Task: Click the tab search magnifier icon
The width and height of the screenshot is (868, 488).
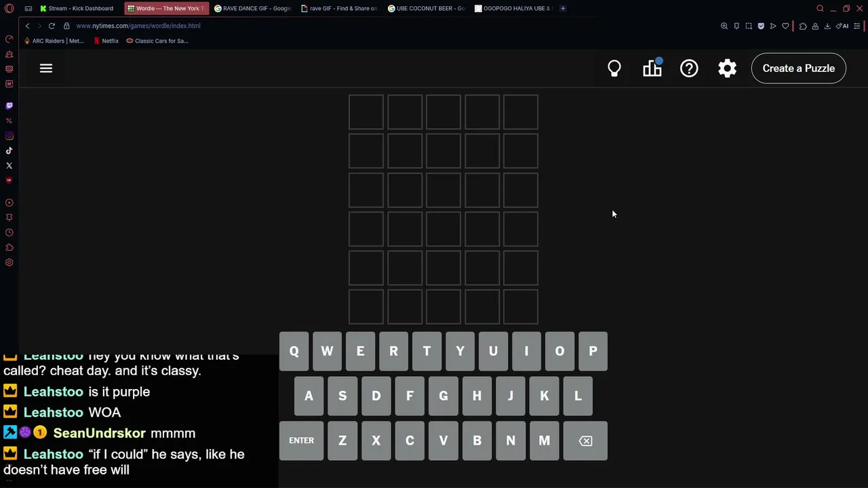Action: coord(820,8)
